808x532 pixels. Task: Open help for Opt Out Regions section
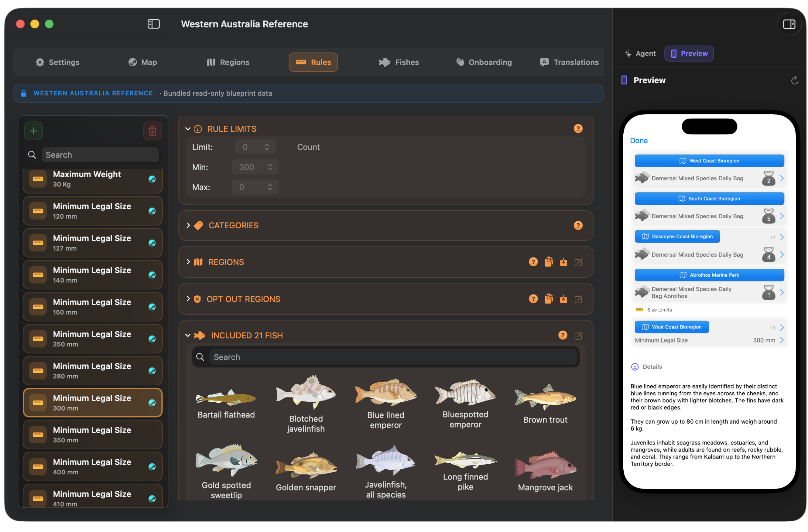[x=533, y=299]
